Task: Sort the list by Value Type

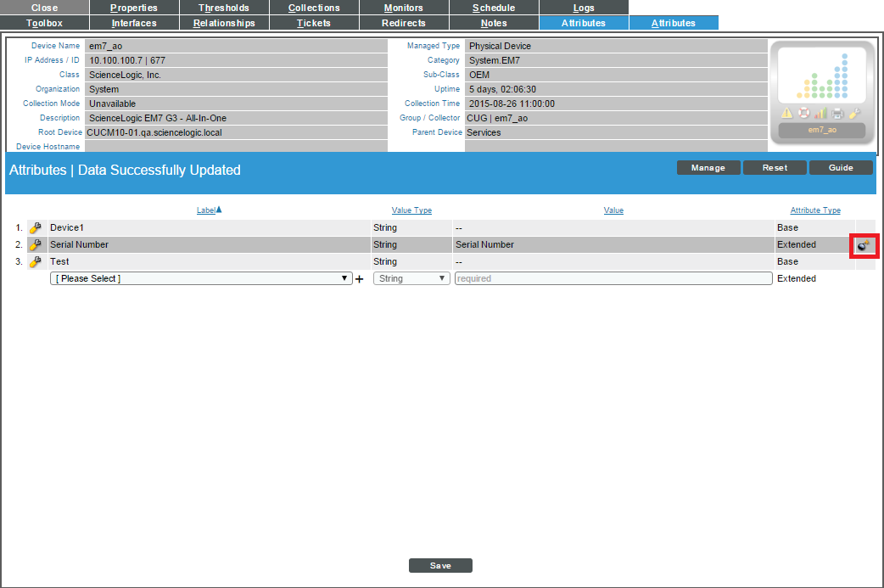Action: pyautogui.click(x=412, y=210)
